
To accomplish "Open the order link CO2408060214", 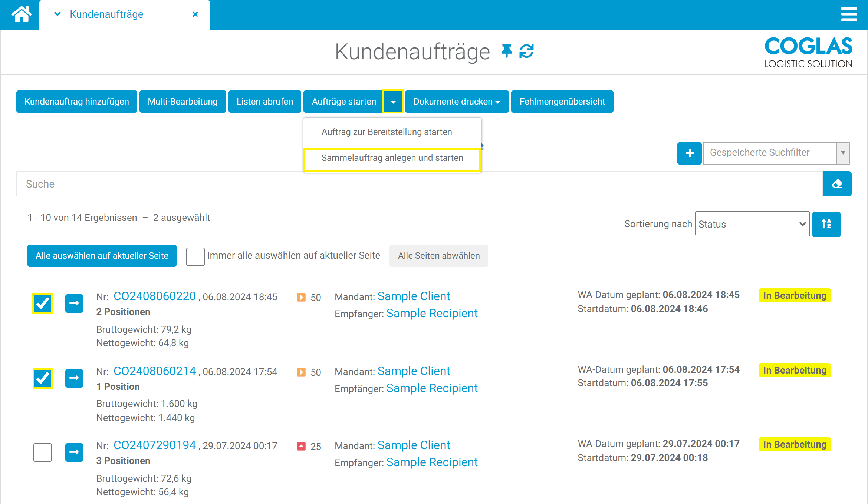I will click(x=154, y=371).
